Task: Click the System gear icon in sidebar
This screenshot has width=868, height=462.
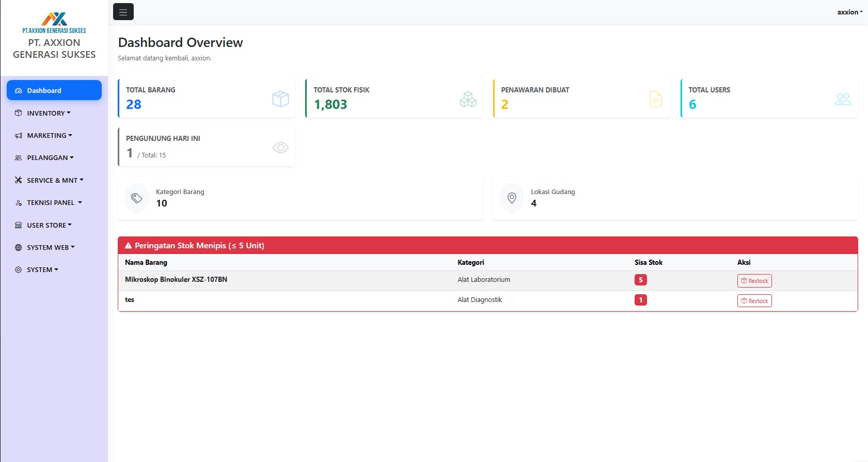Action: (19, 270)
